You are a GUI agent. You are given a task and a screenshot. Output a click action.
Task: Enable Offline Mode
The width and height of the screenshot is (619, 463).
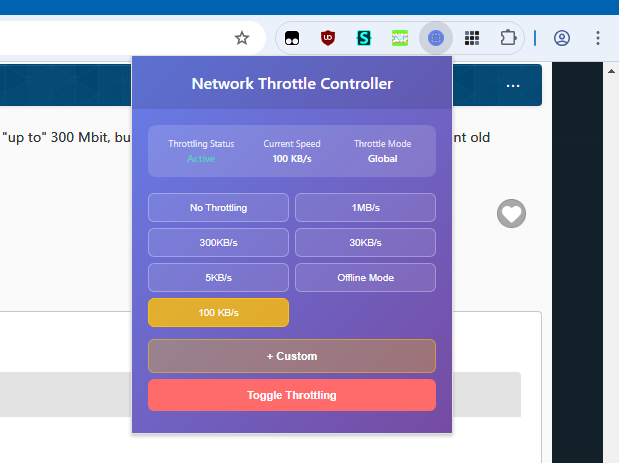click(x=365, y=278)
